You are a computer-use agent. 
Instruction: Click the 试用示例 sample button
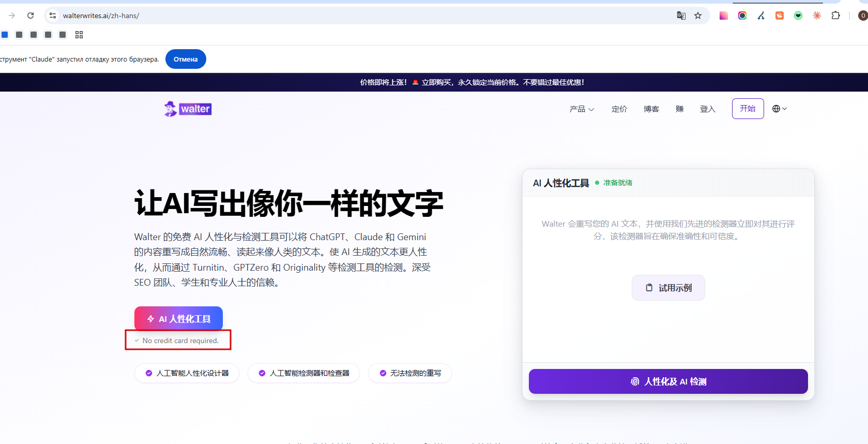pyautogui.click(x=668, y=288)
